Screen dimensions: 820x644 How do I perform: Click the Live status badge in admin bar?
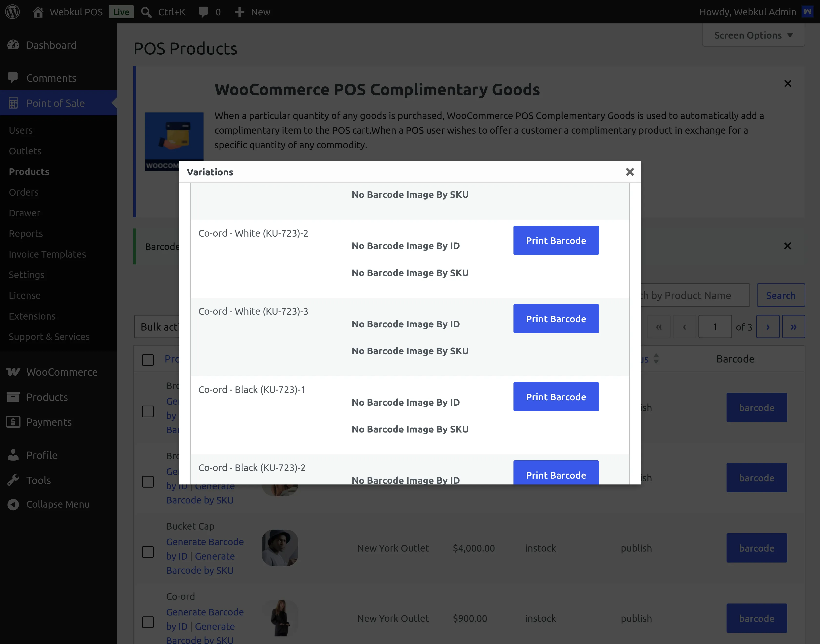pyautogui.click(x=121, y=12)
